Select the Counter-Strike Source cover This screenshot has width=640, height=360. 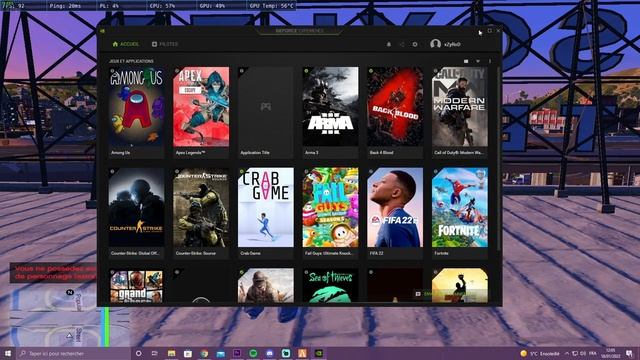click(201, 207)
